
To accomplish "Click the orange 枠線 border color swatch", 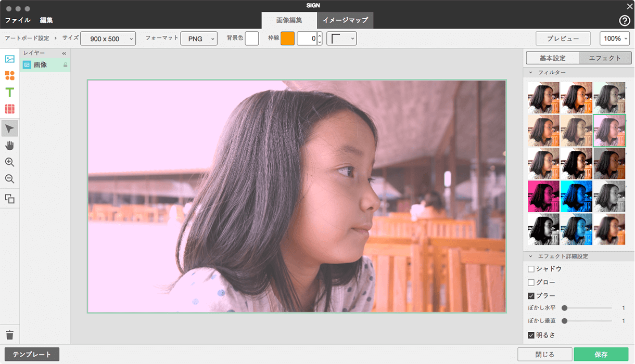I will 287,38.
